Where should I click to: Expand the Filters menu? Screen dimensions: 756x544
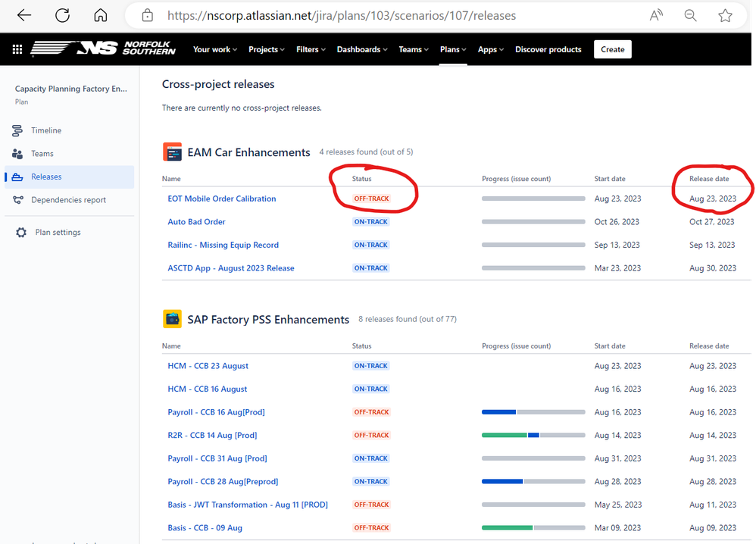click(311, 49)
